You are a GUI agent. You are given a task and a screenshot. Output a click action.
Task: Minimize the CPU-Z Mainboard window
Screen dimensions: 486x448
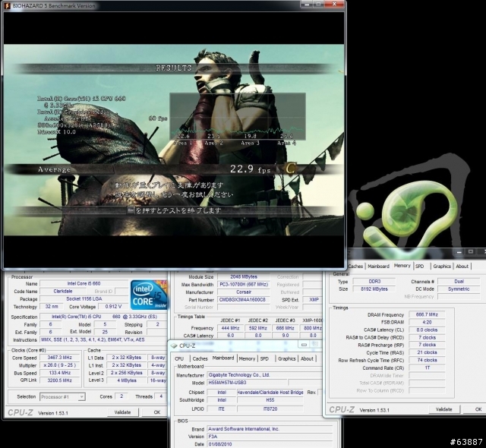click(304, 344)
